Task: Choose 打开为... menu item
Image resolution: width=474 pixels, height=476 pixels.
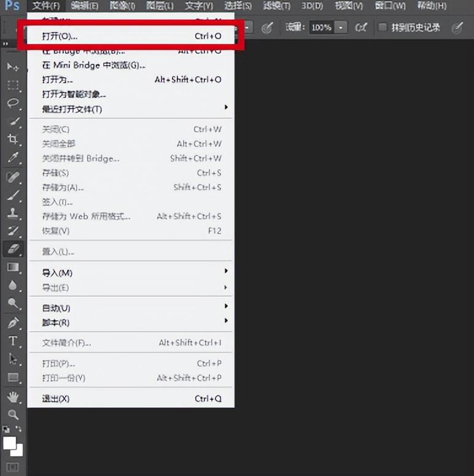Action: pos(131,80)
